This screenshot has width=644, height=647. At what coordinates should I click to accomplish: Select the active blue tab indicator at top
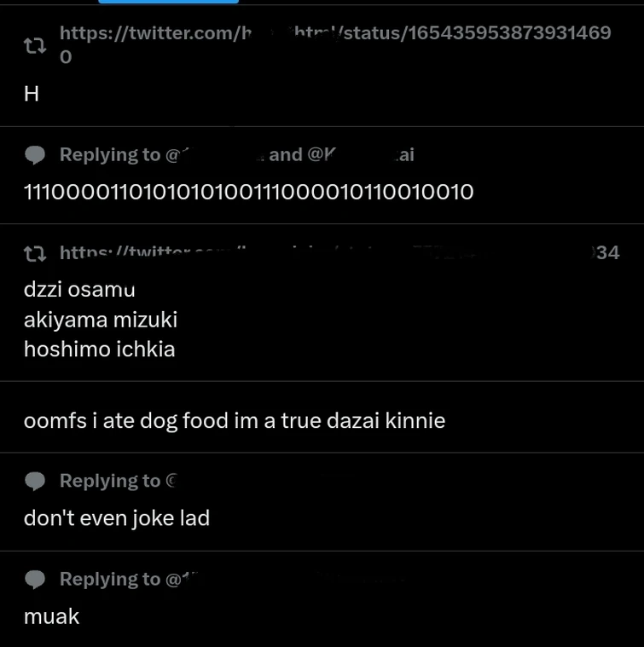[168, 2]
